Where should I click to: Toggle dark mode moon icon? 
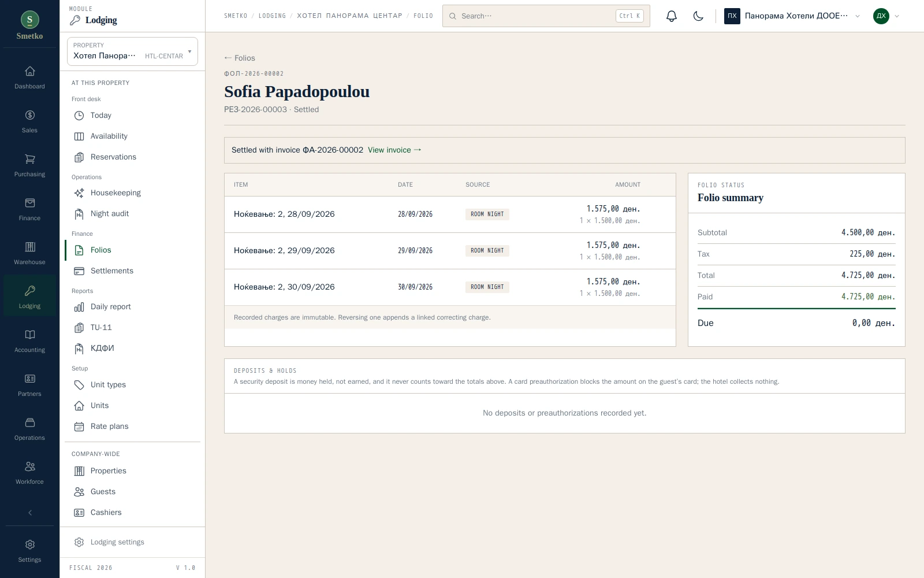(698, 16)
